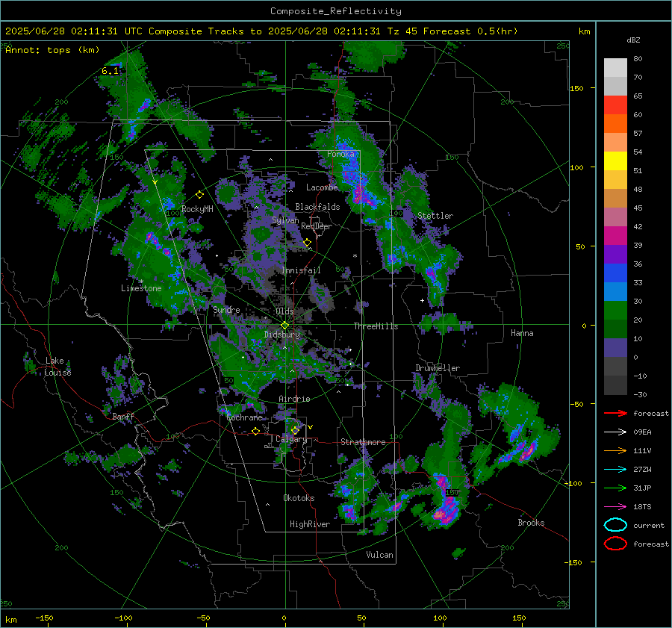Viewport: 672px width, 628px height.
Task: Click the Strathmore city label
Action: (363, 442)
